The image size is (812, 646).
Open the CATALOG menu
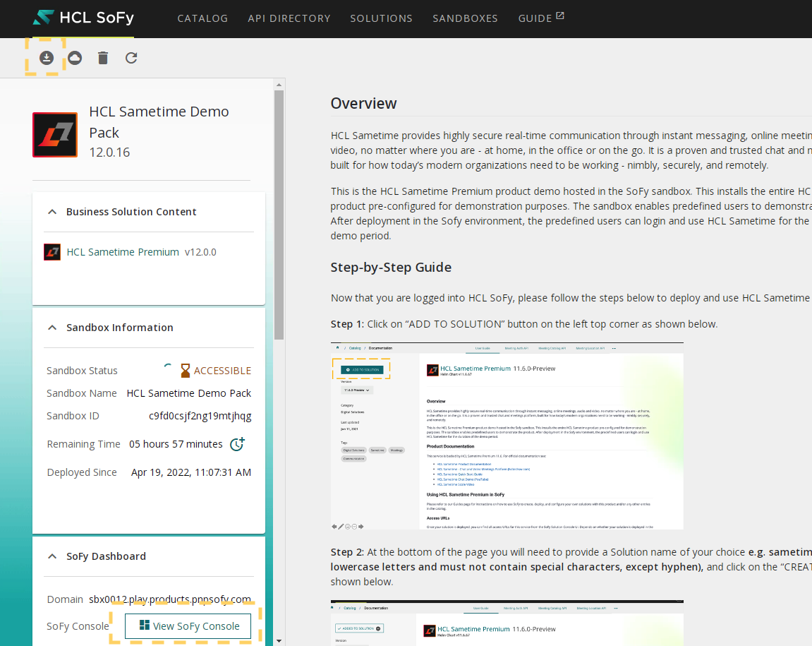click(202, 18)
